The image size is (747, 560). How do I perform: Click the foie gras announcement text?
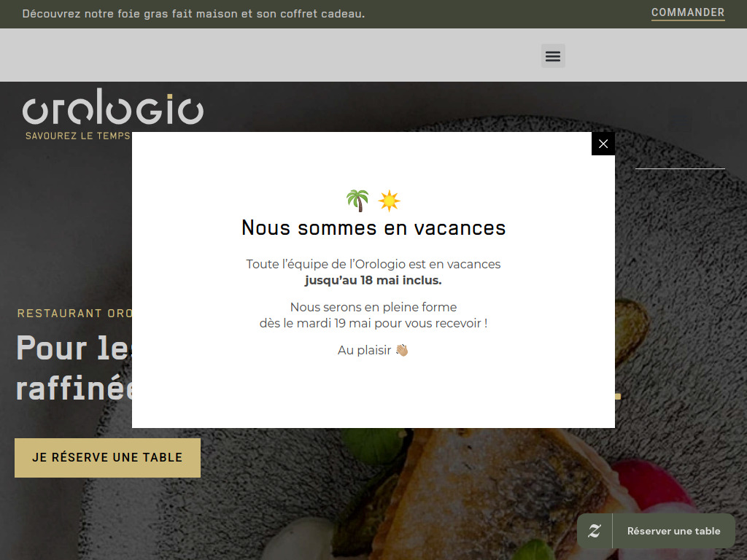point(193,14)
